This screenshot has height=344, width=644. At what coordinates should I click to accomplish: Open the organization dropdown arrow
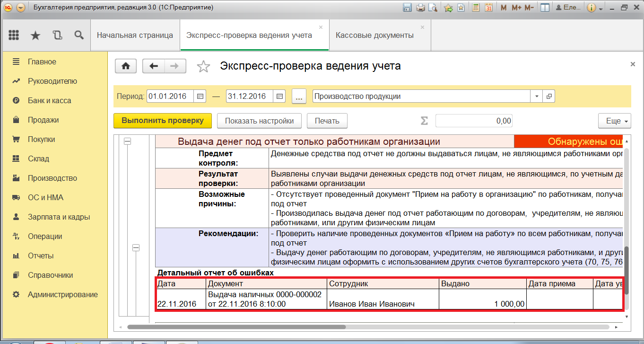pos(537,96)
